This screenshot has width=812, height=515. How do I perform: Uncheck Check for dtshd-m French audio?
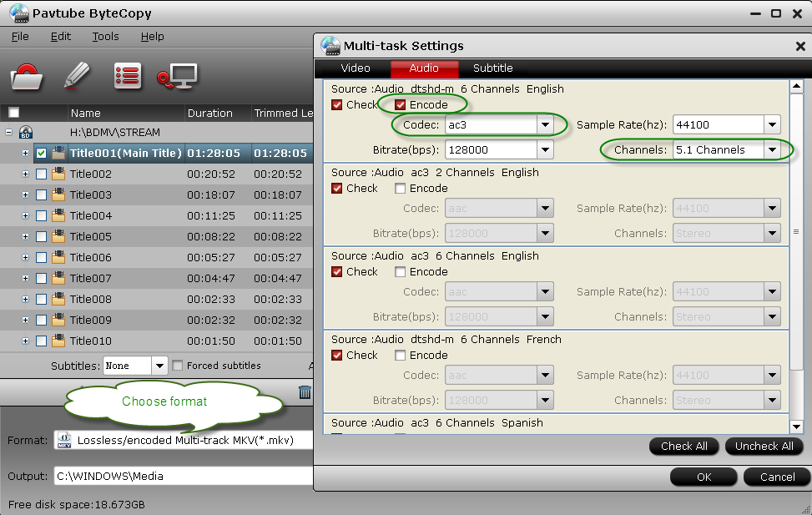pyautogui.click(x=336, y=355)
